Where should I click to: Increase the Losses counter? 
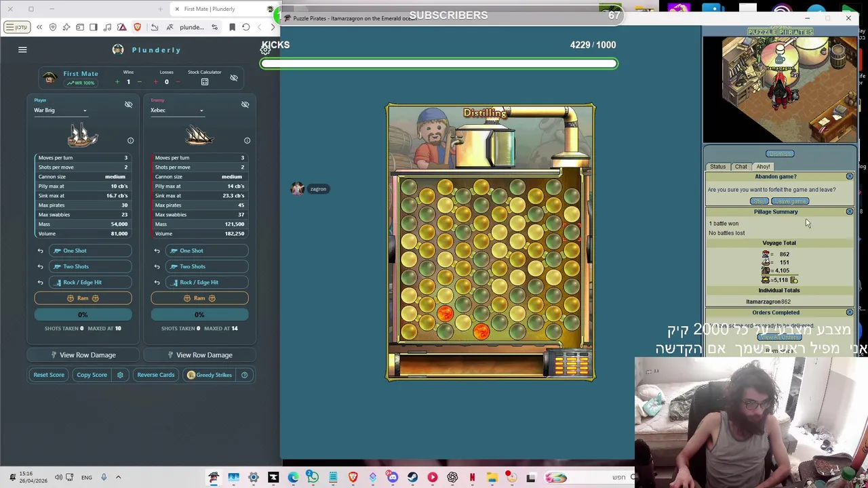155,82
